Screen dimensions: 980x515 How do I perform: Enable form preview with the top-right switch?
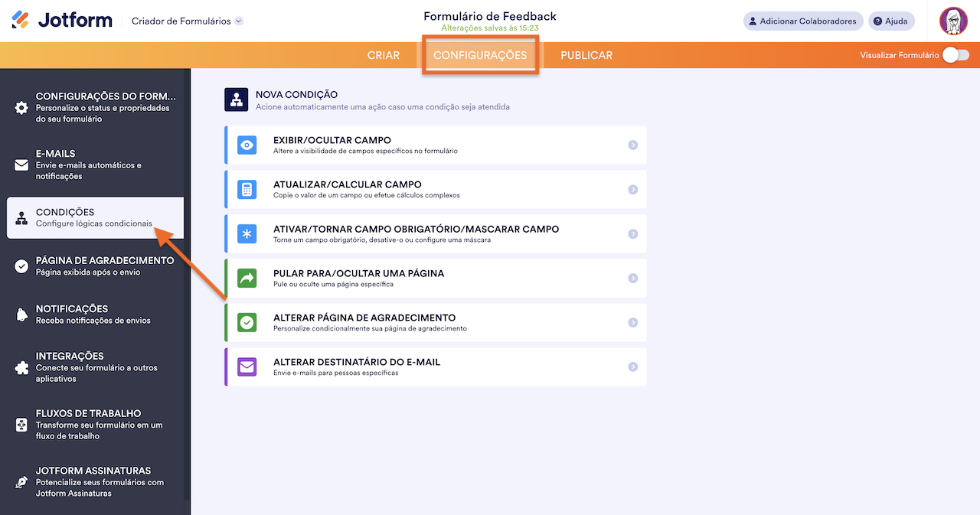[x=953, y=55]
